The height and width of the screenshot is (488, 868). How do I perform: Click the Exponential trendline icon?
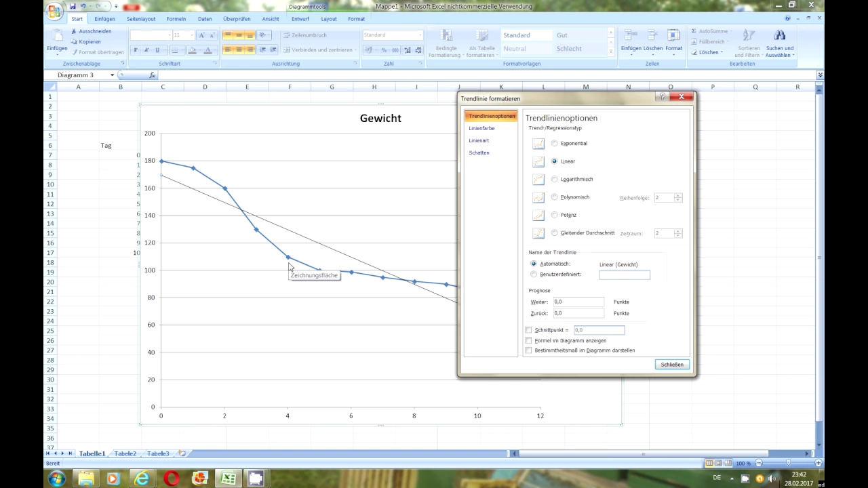(538, 144)
